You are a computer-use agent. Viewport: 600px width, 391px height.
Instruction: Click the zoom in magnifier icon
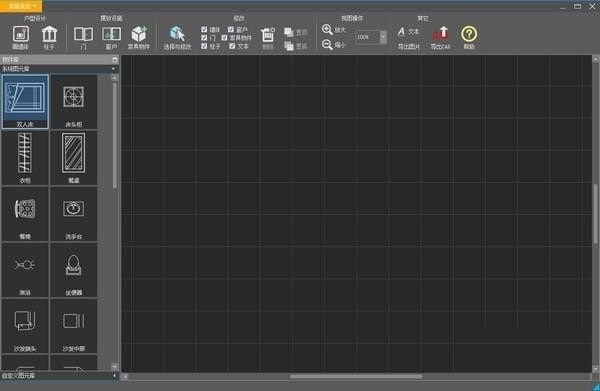[327, 29]
